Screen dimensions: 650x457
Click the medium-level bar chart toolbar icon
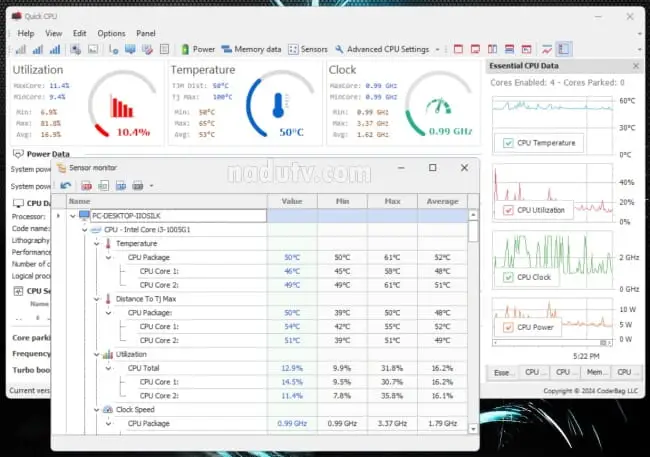tap(38, 49)
